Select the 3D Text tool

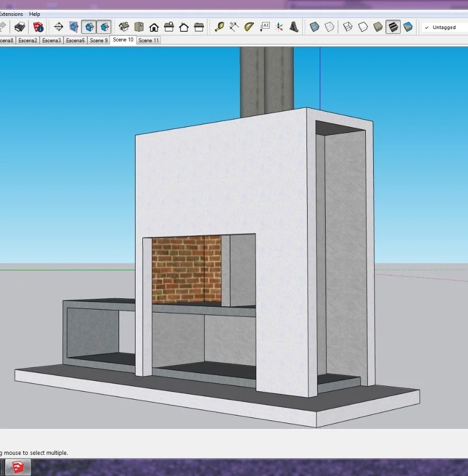pyautogui.click(x=294, y=27)
